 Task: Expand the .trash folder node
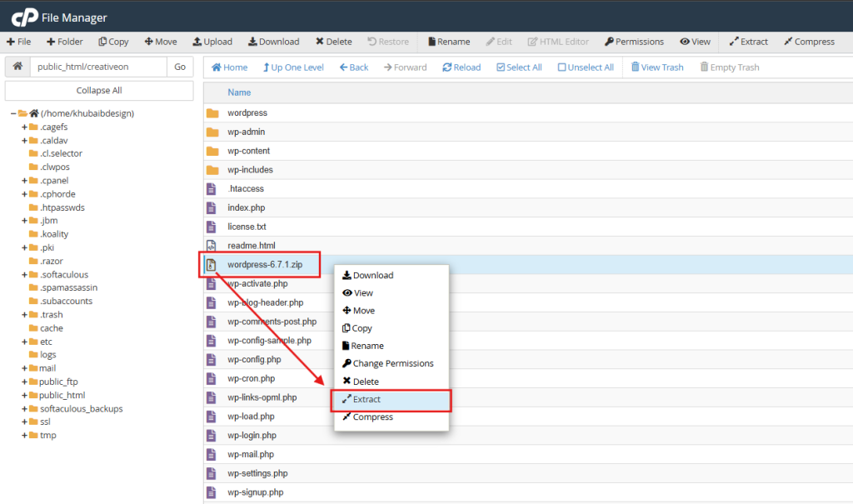(25, 314)
